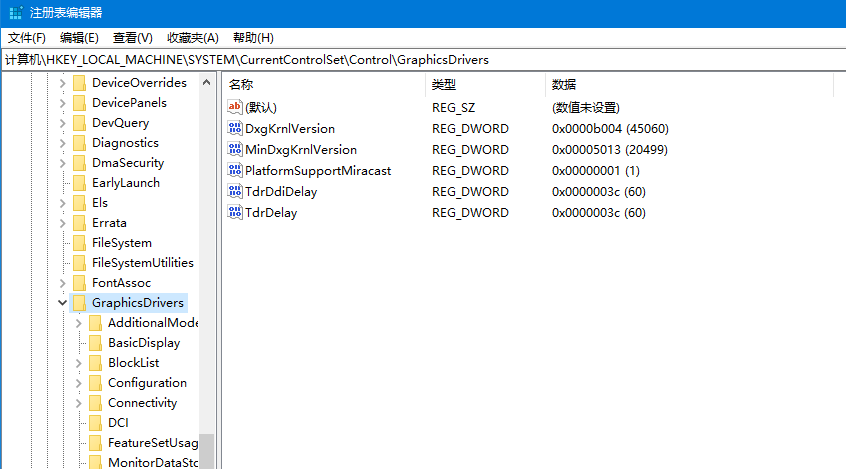Collapse the GraphicsDrivers tree node
Image resolution: width=846 pixels, height=469 pixels.
(62, 303)
